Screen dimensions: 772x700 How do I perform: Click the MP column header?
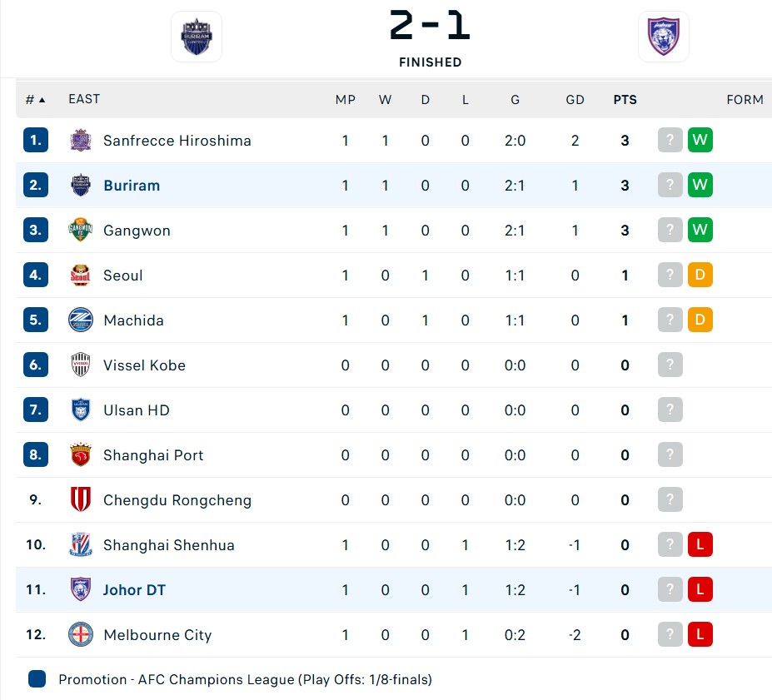[345, 100]
